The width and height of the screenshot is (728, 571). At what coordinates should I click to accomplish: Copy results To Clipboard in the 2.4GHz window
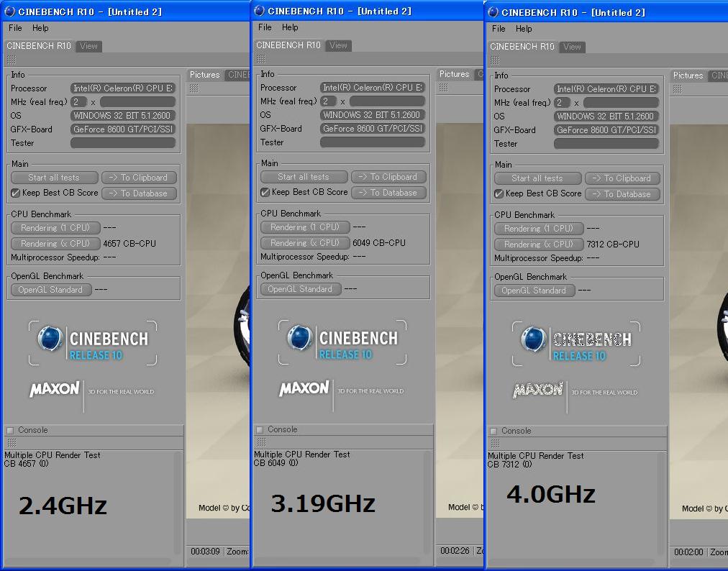coord(140,178)
